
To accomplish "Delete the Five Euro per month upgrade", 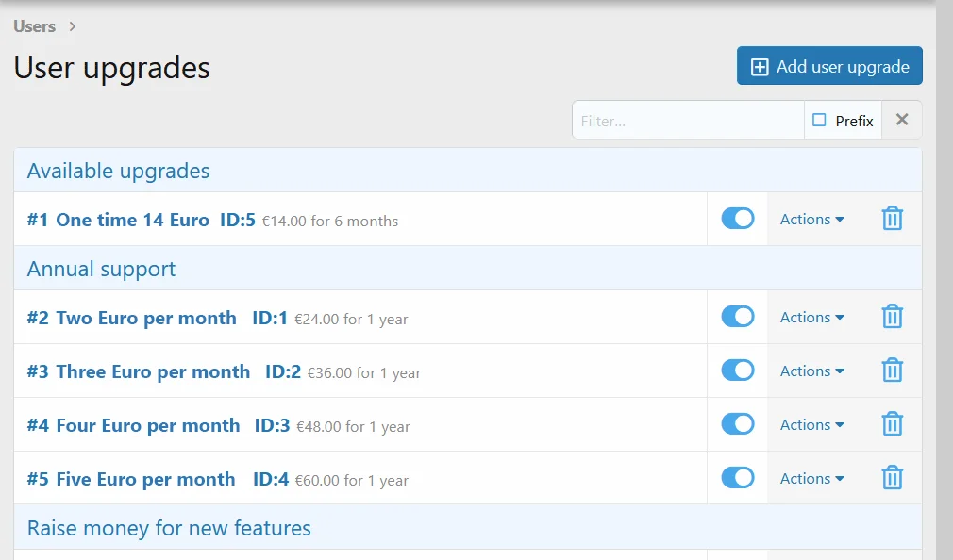I will pos(893,477).
